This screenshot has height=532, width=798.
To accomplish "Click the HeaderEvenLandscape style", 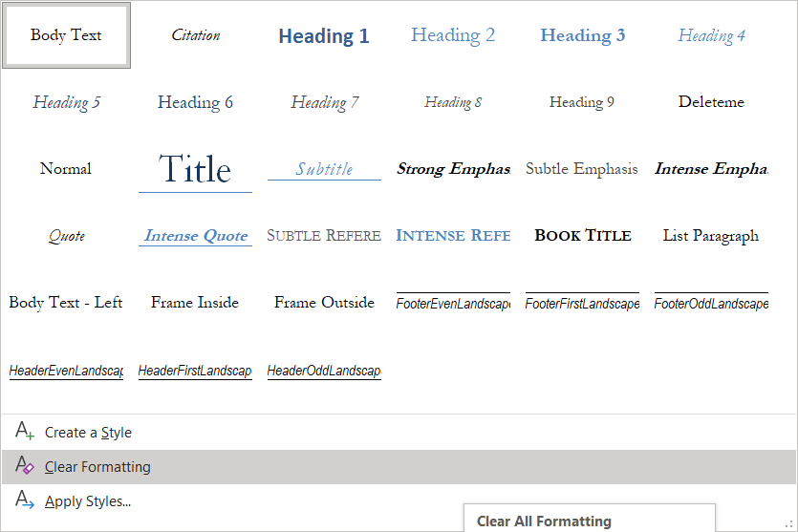I will pyautogui.click(x=66, y=370).
